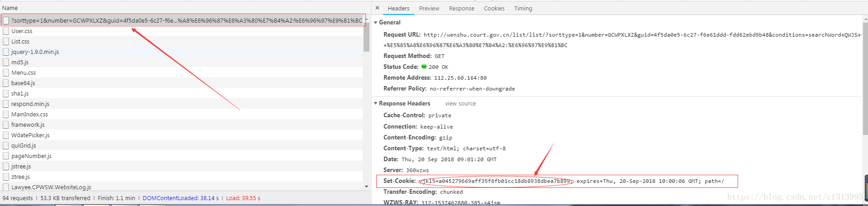Click the Date header value
This screenshot has width=868, height=206.
449,159
